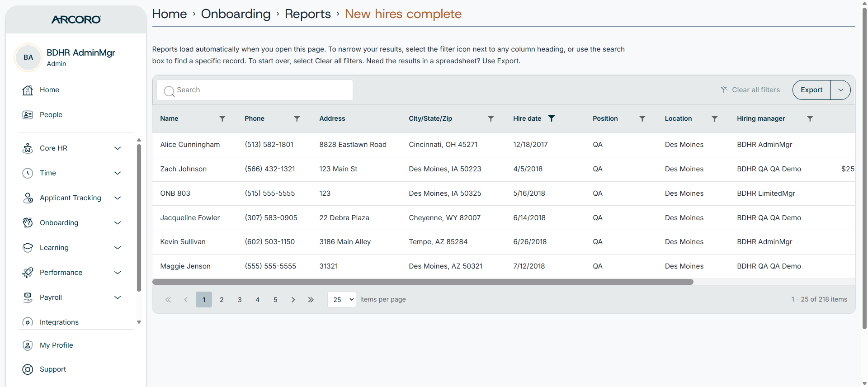This screenshot has height=387, width=868.
Task: Jump to the next results page arrow
Action: pos(293,300)
